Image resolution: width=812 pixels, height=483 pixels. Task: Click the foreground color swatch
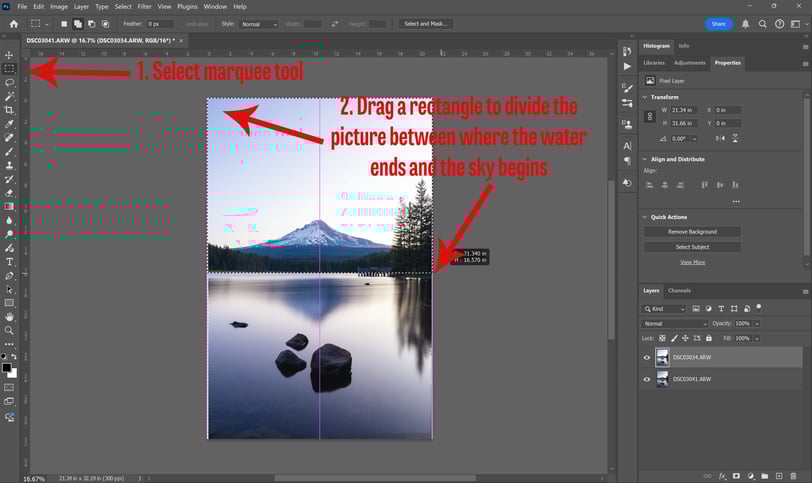tap(6, 368)
